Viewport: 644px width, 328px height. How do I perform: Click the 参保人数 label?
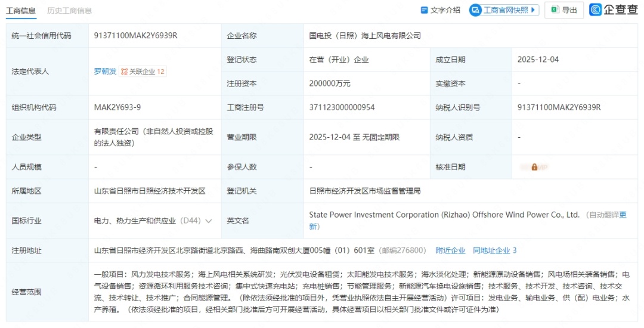(241, 167)
